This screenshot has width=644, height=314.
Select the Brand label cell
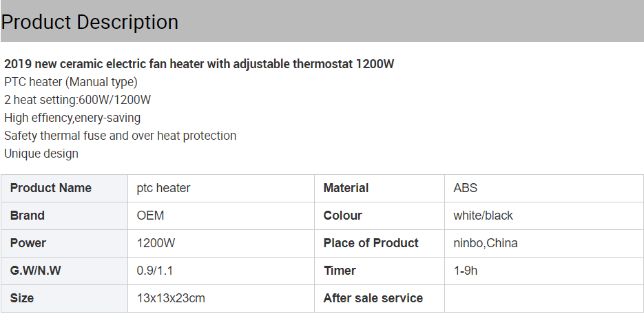[65, 216]
